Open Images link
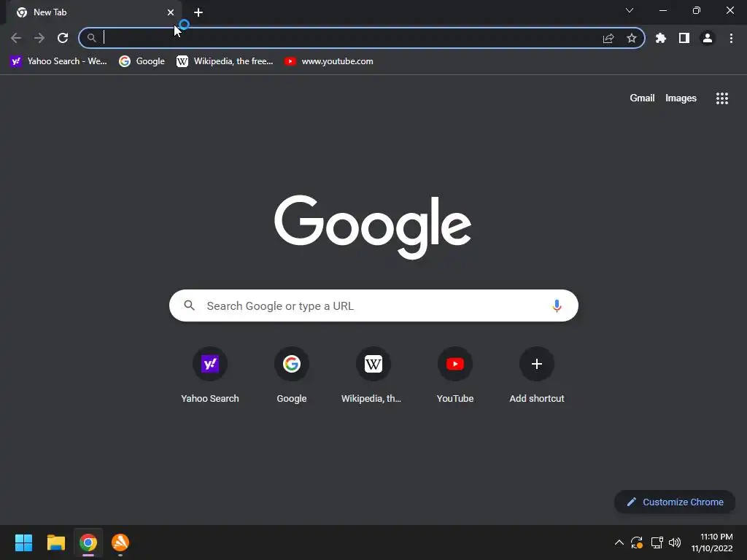 (x=681, y=98)
